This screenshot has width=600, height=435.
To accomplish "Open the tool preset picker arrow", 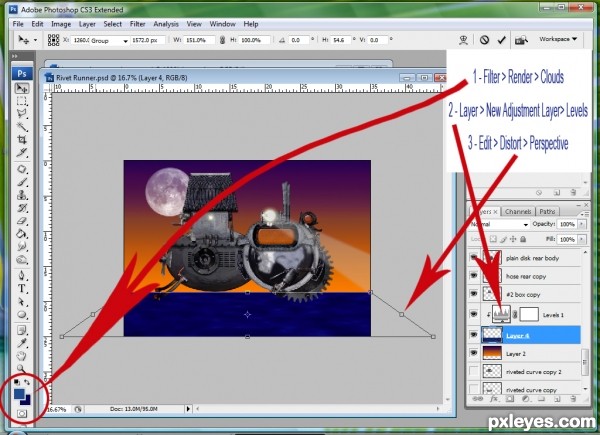I will [36, 40].
